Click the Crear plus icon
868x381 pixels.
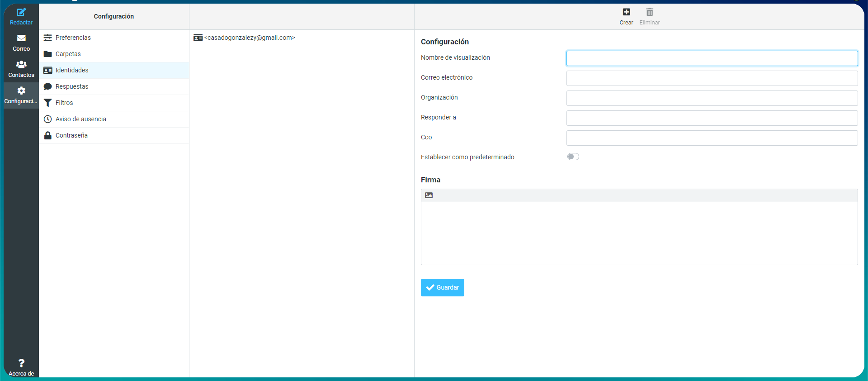point(626,12)
